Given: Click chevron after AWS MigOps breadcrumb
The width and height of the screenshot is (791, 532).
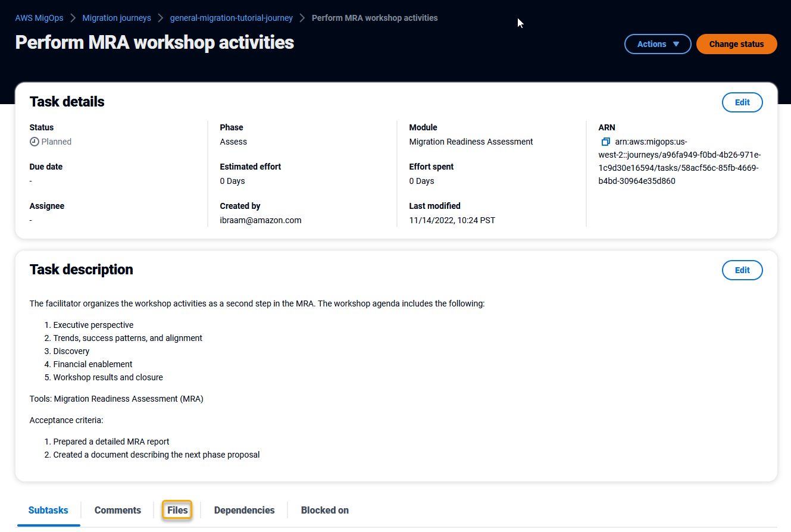Looking at the screenshot, I should pos(73,18).
